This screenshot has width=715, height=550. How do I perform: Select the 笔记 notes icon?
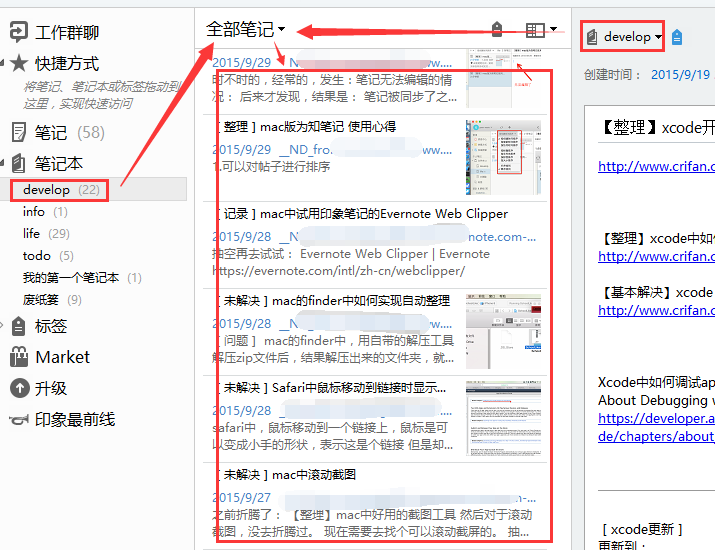click(x=19, y=133)
